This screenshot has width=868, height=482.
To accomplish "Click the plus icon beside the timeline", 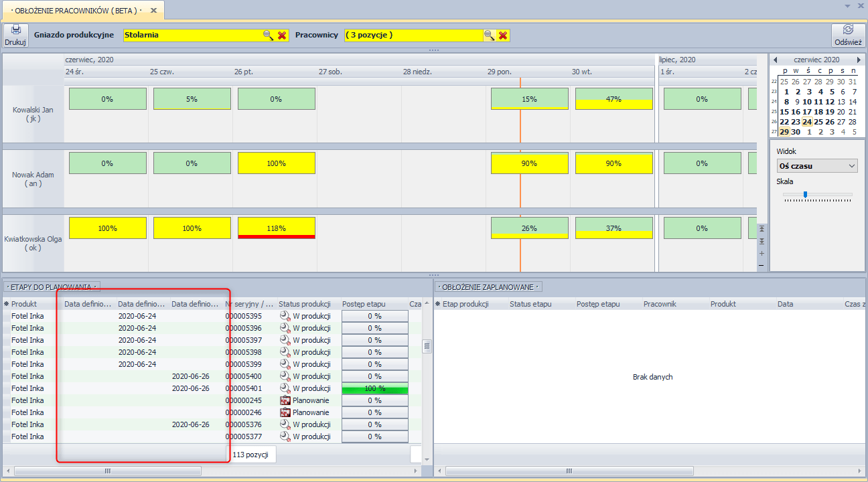I will pos(762,253).
